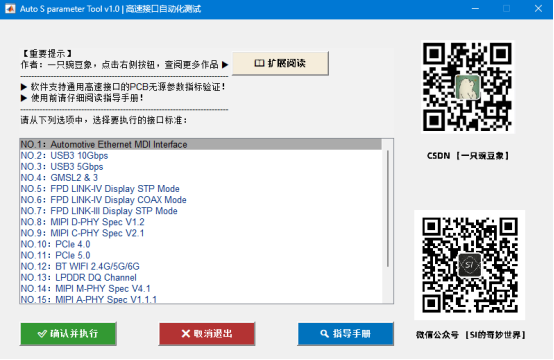Select NO.1 Automotive Ethernet MDI Interface
Viewport: 554px width, 360px height.
point(201,144)
